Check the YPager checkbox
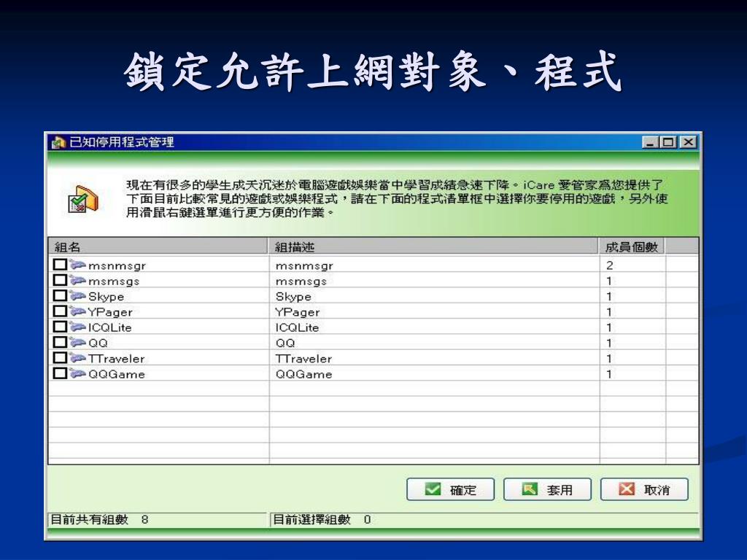The width and height of the screenshot is (747, 560). pos(60,311)
